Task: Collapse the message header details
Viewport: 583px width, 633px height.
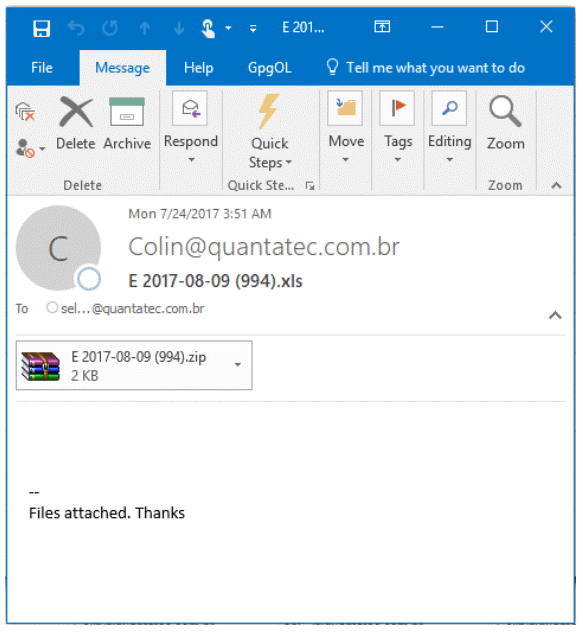Action: point(555,315)
